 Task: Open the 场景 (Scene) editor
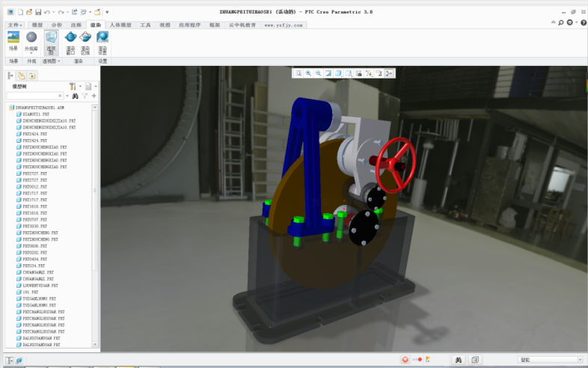point(13,41)
